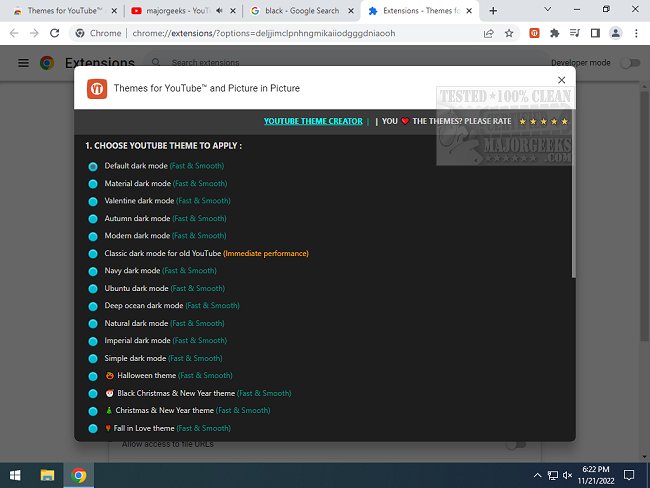
Task: Choose Classic dark mode for old YouTube
Action: (93, 253)
